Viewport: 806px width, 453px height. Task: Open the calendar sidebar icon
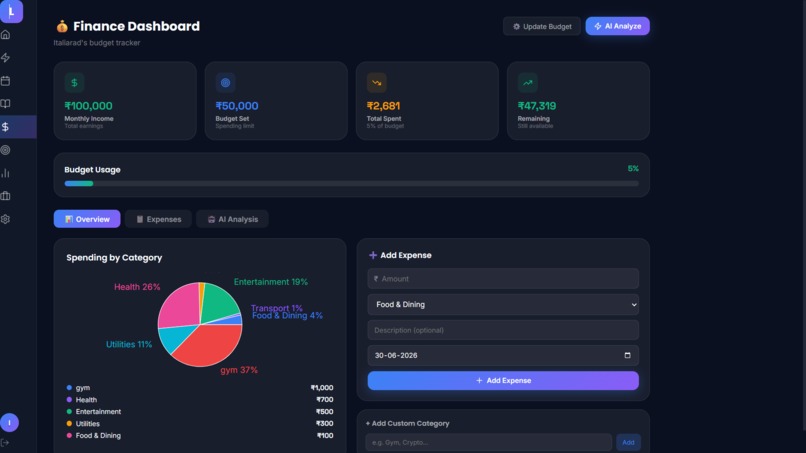point(6,81)
